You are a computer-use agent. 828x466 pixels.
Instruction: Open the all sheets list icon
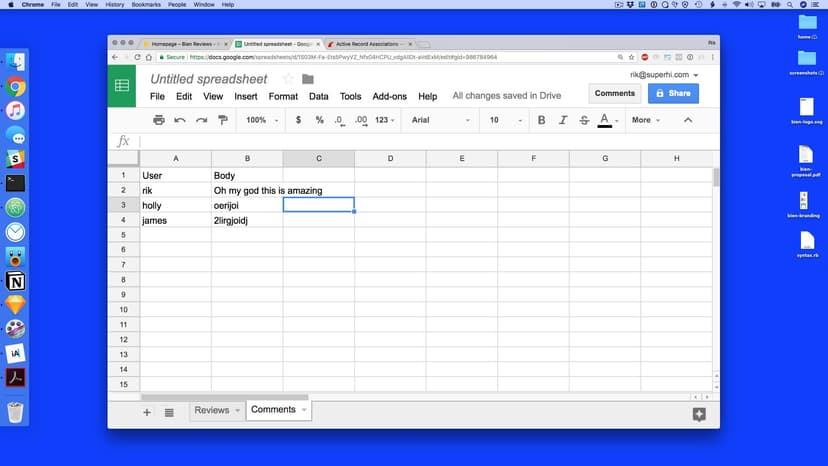coord(169,412)
